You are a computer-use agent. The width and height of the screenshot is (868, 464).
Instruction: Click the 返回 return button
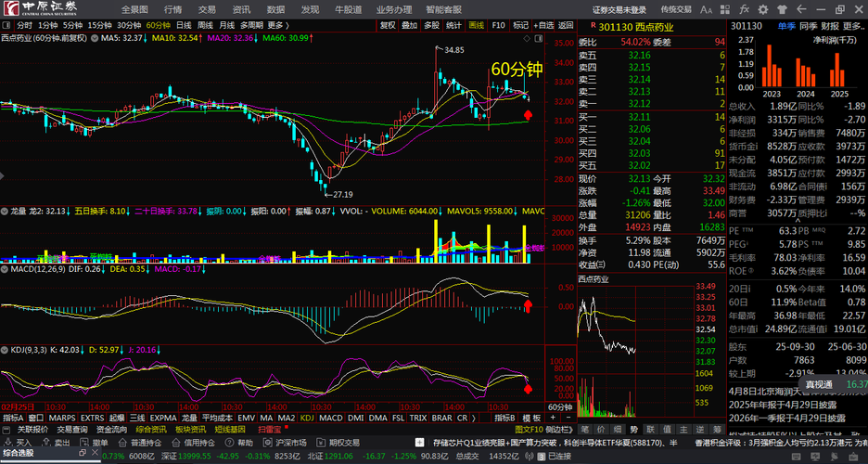[566, 25]
